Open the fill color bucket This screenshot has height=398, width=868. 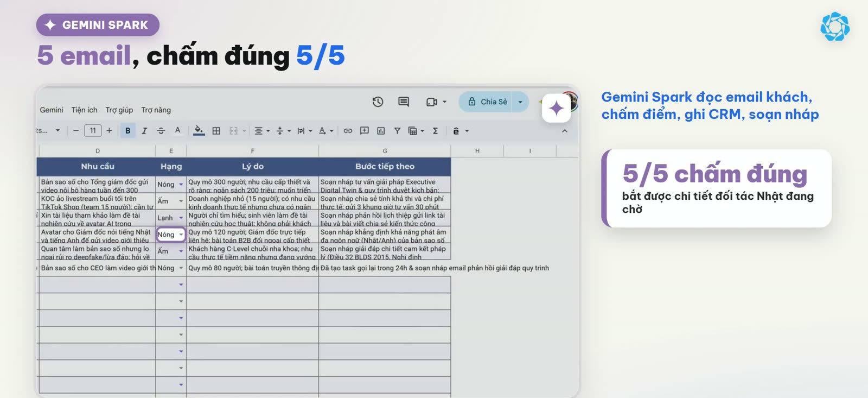[x=199, y=131]
